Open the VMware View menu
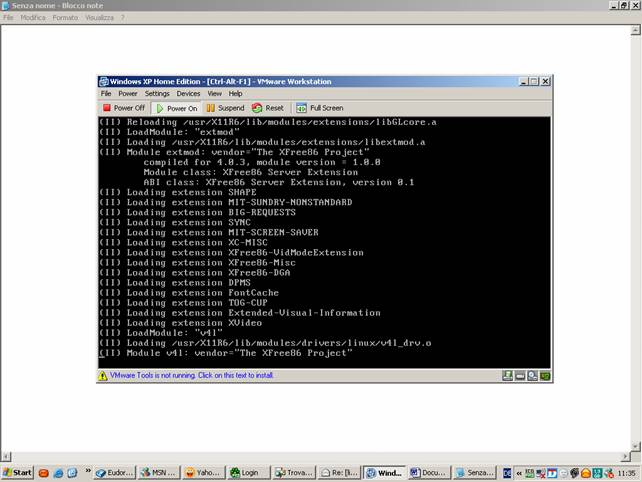Screen dimensions: 642x482 pos(215,94)
